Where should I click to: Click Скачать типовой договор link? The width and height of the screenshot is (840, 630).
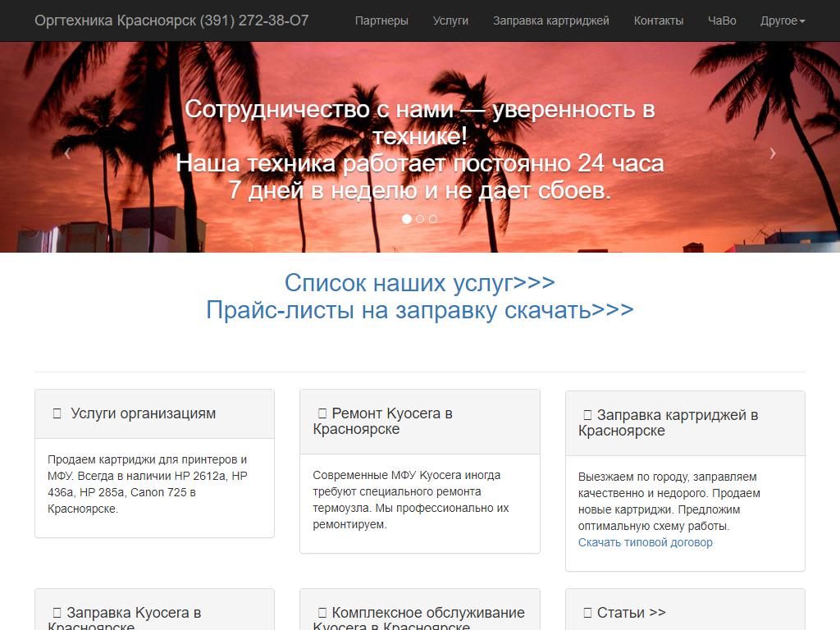coord(645,542)
